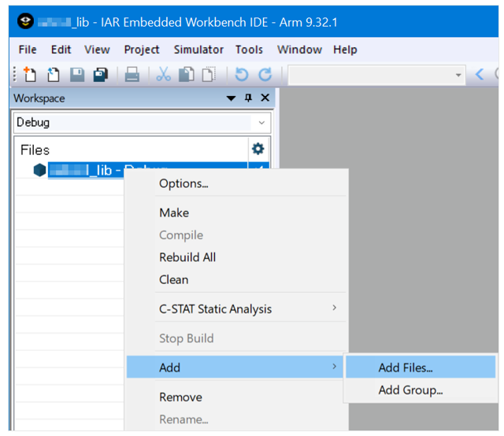Open the View menu
504x436 pixels.
[97, 50]
